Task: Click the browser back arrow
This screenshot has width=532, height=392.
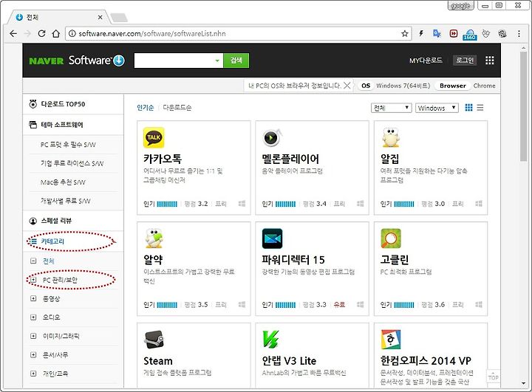Action: click(x=13, y=33)
